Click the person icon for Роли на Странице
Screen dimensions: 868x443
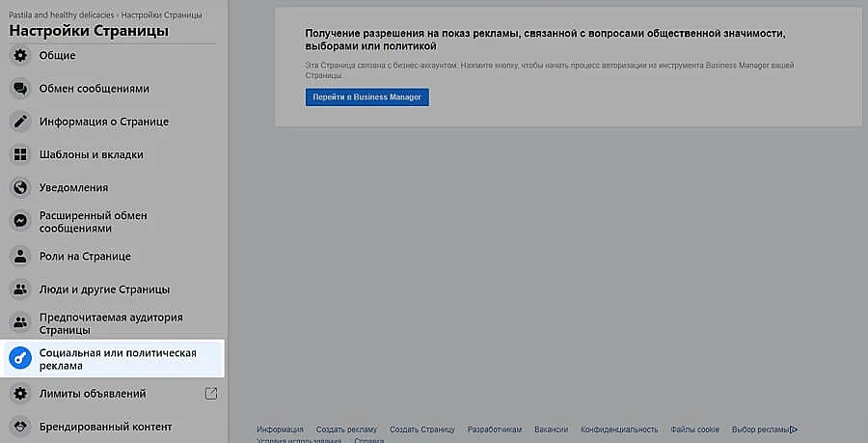pos(19,257)
